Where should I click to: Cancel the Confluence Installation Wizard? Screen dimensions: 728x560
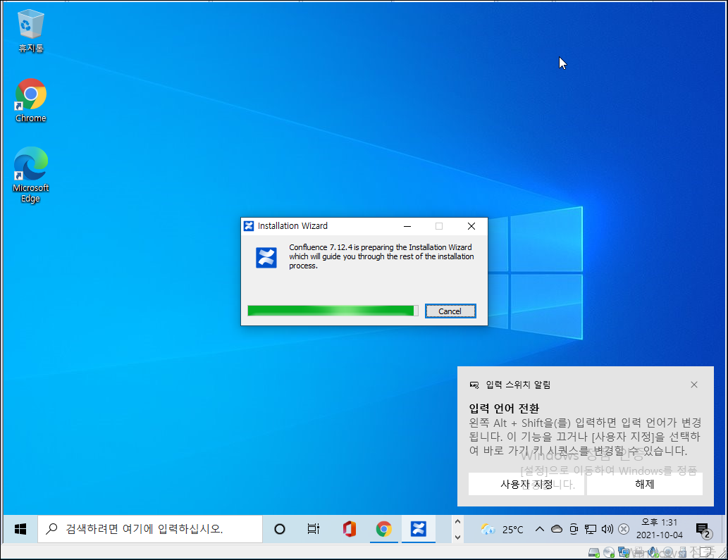[x=450, y=311]
